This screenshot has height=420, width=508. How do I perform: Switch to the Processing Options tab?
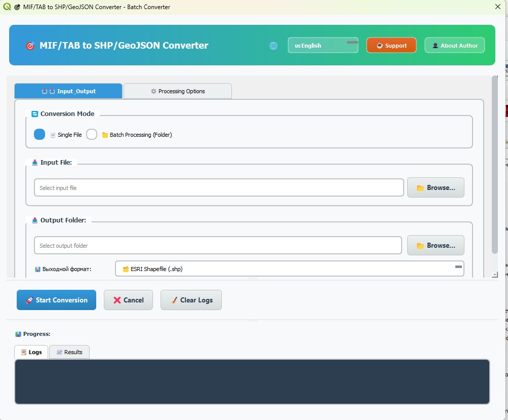tap(178, 91)
